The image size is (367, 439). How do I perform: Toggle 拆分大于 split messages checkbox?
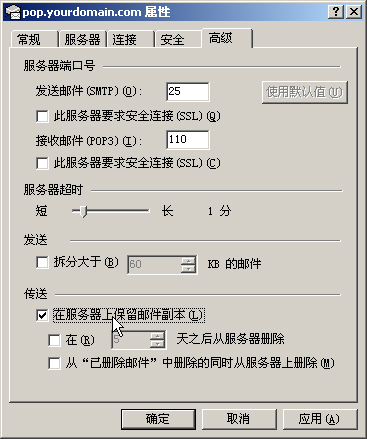42,262
